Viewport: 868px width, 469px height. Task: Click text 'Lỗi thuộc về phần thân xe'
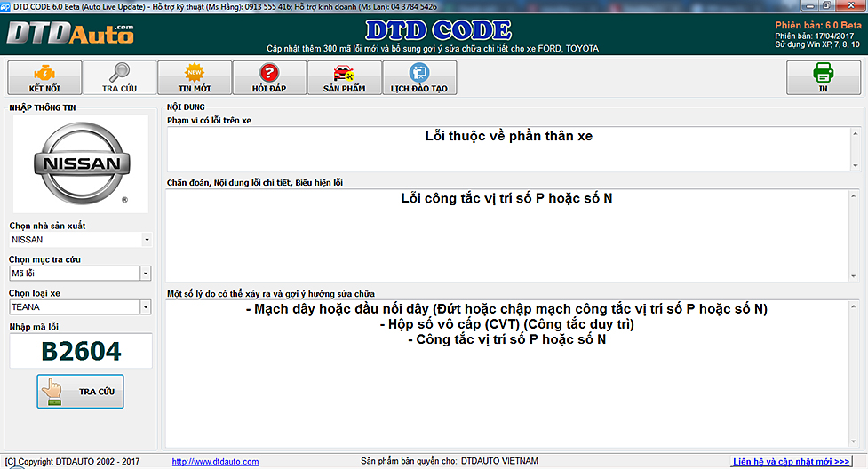509,136
